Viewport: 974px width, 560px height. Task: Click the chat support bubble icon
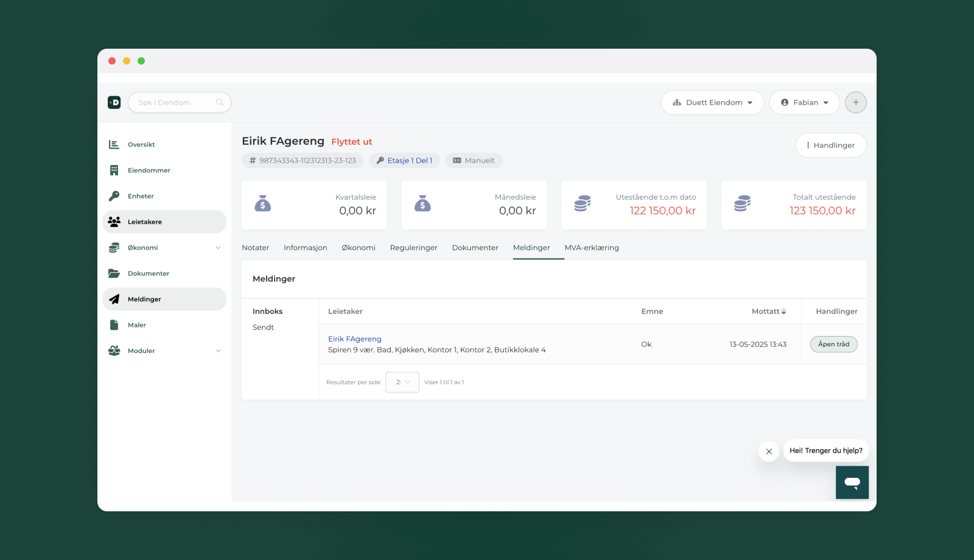click(x=852, y=482)
